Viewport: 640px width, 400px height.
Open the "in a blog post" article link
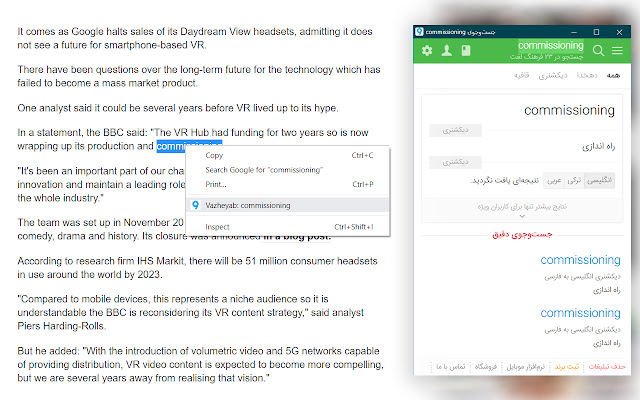[297, 237]
